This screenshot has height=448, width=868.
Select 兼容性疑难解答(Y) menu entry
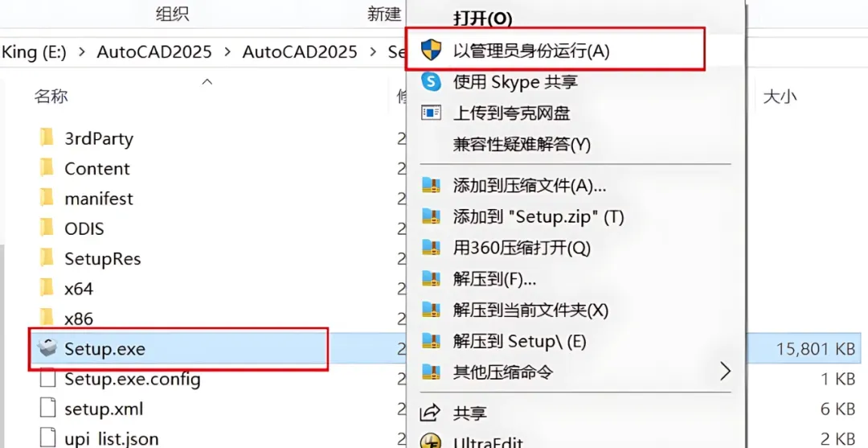[x=522, y=144]
